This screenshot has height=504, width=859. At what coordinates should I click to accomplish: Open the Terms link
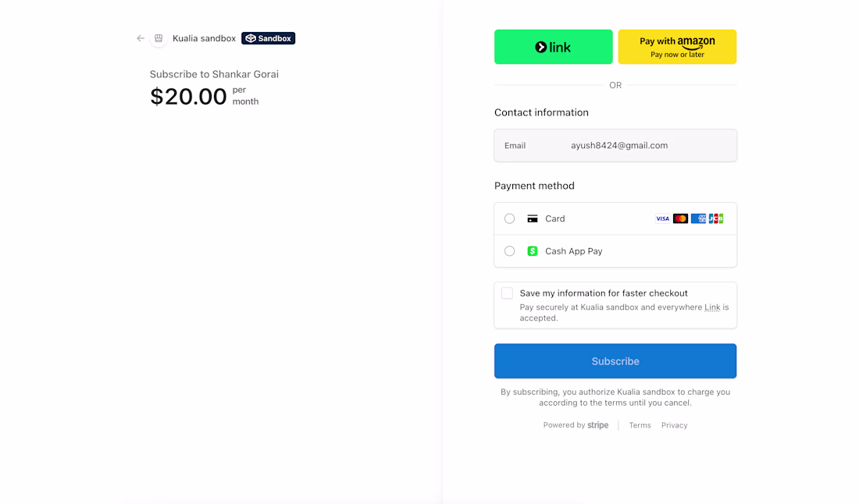point(640,425)
